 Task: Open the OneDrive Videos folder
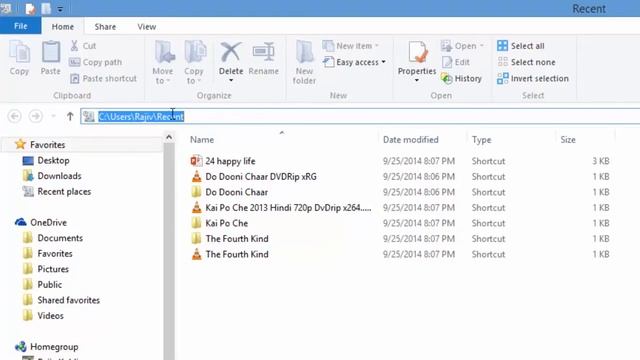[43, 316]
